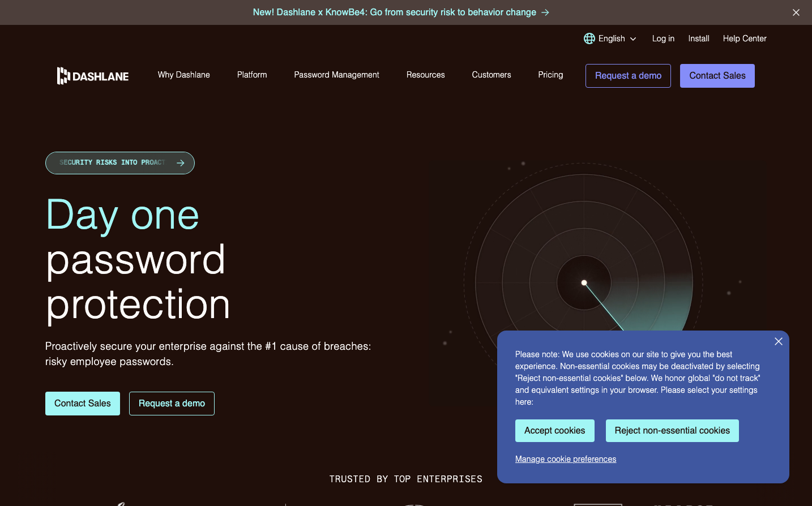Screen dimensions: 812x506
Task: Click the arrow in security risks pill
Action: [x=181, y=163]
